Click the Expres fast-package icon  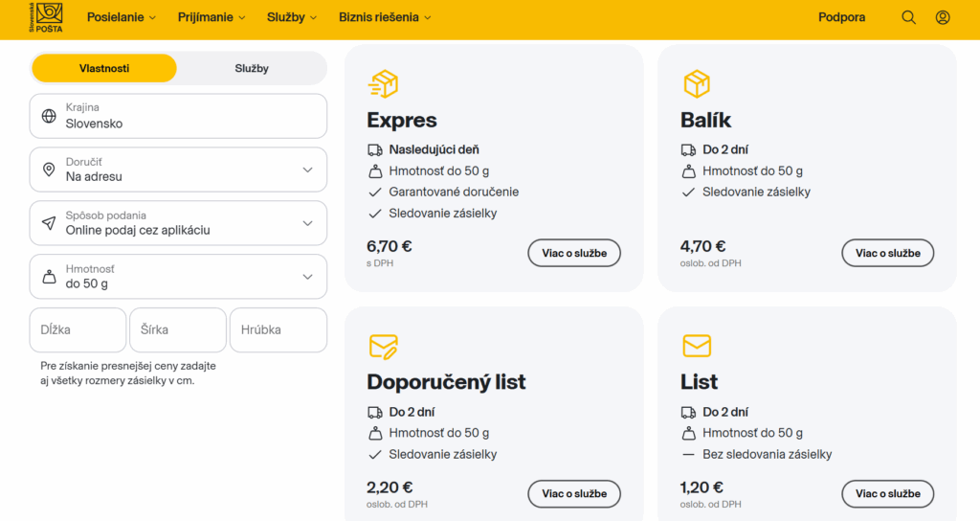click(383, 84)
